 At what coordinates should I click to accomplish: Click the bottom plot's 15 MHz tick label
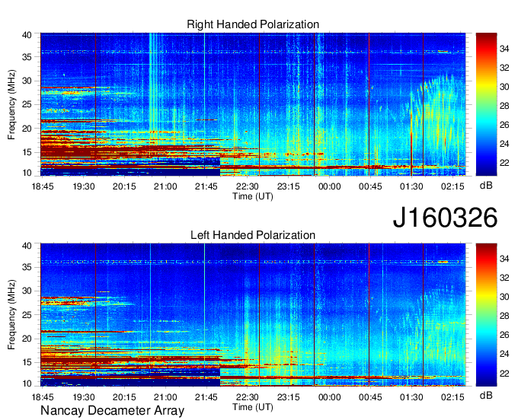click(27, 362)
